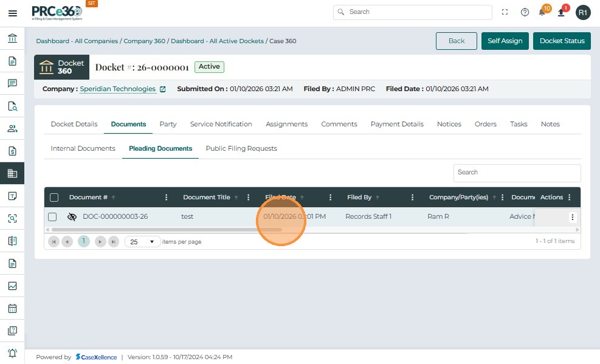600x364 pixels.
Task: Open row actions menu for test document
Action: click(x=573, y=217)
